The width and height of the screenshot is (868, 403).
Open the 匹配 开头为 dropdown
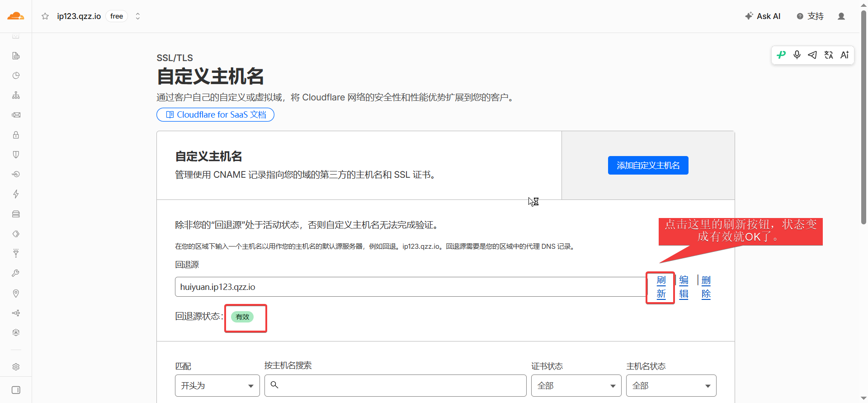pyautogui.click(x=217, y=386)
